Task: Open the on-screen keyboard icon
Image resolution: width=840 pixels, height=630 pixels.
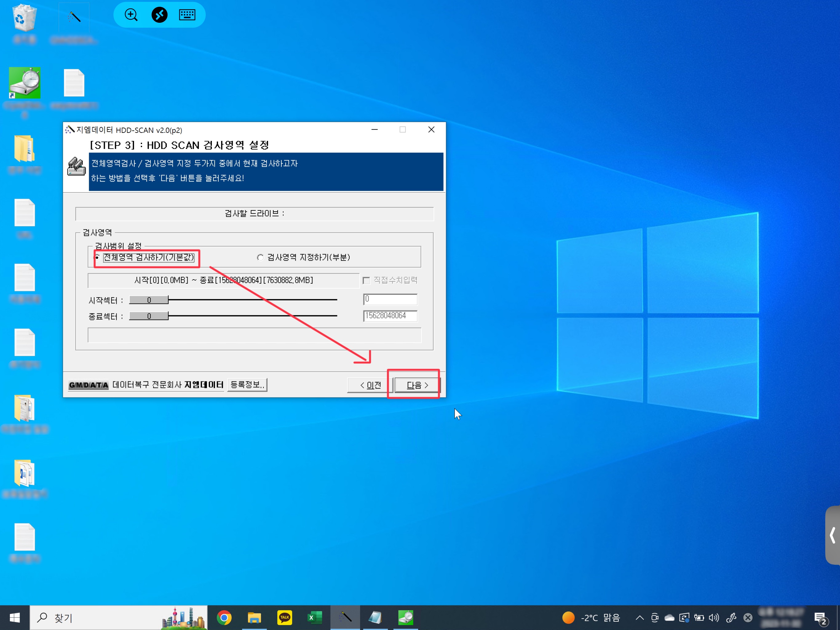Action: tap(187, 15)
